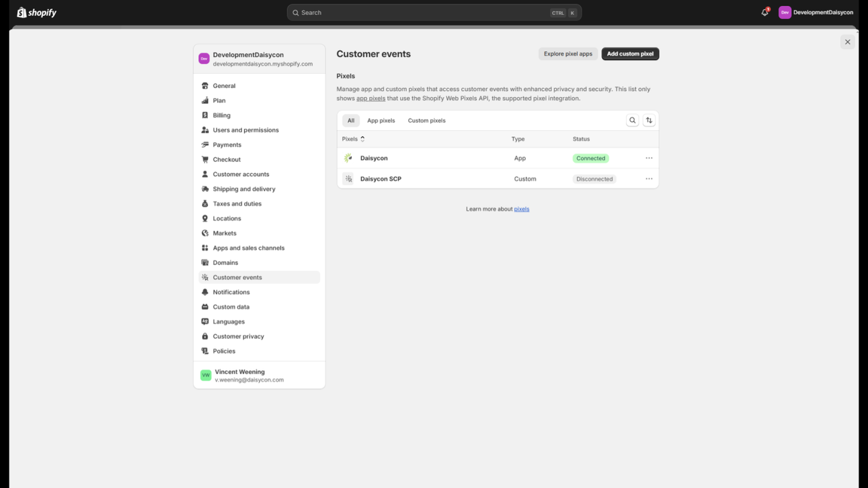
Task: Open Vincent Weening user profile
Action: (x=259, y=375)
